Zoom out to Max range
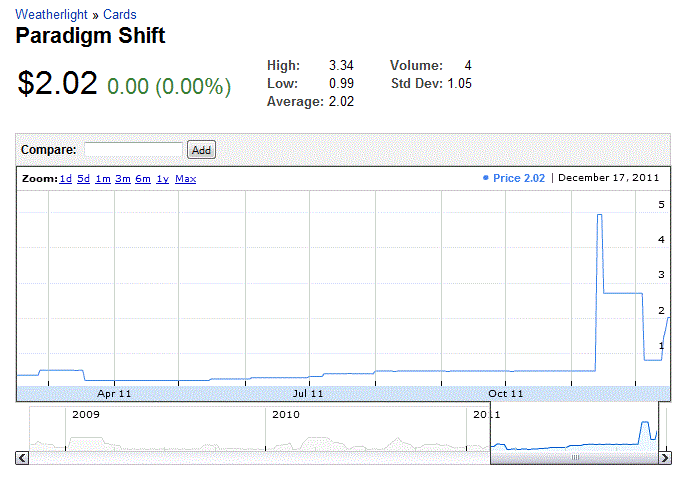This screenshot has width=685, height=481. 186,179
